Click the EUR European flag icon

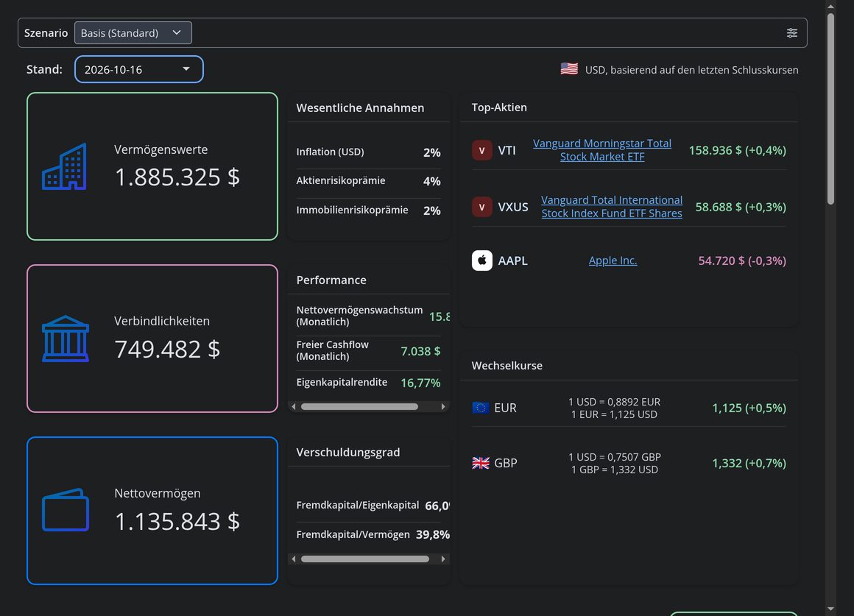click(480, 408)
